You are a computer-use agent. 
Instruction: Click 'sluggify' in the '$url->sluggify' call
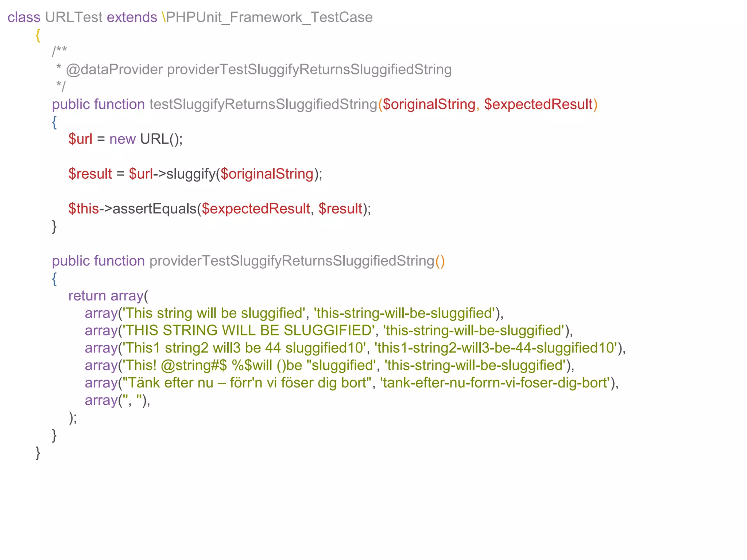click(x=191, y=174)
